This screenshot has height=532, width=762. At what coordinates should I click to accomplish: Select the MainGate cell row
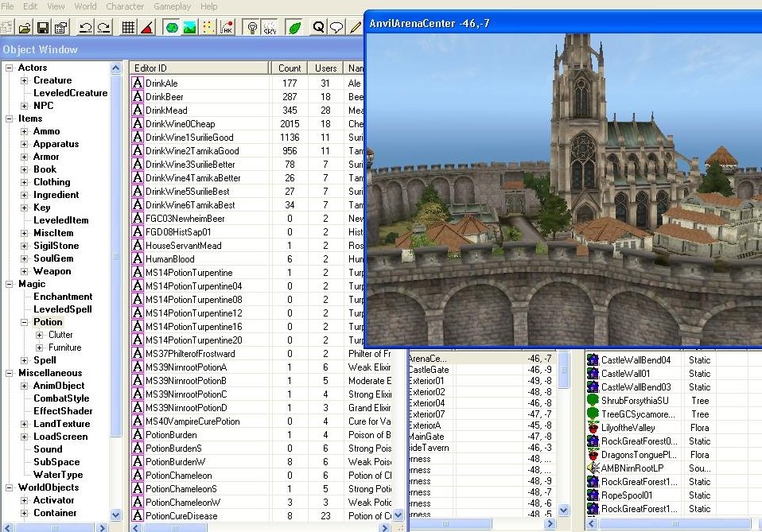click(481, 437)
